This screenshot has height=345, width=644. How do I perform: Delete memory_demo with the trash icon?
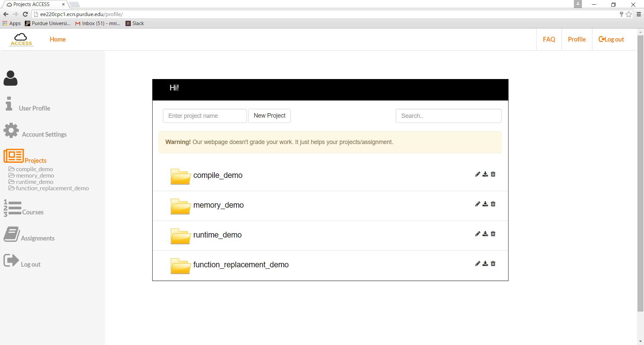493,204
